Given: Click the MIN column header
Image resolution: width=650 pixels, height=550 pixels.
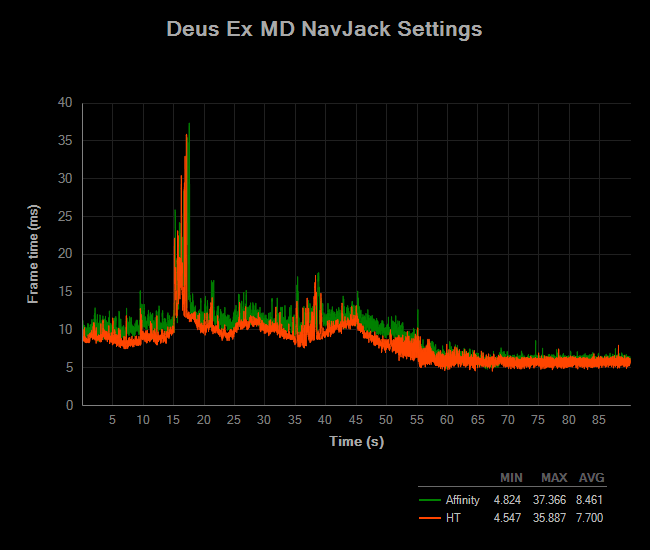Looking at the screenshot, I should pyautogui.click(x=511, y=478).
